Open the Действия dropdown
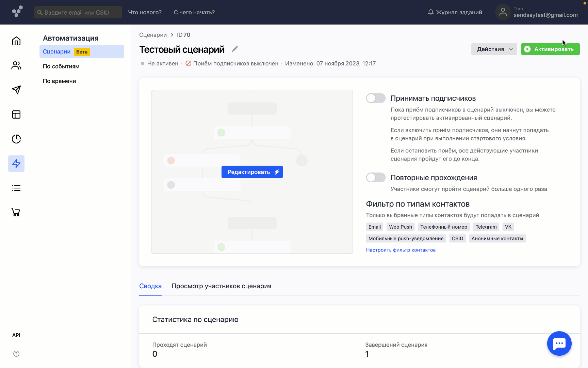 [494, 49]
